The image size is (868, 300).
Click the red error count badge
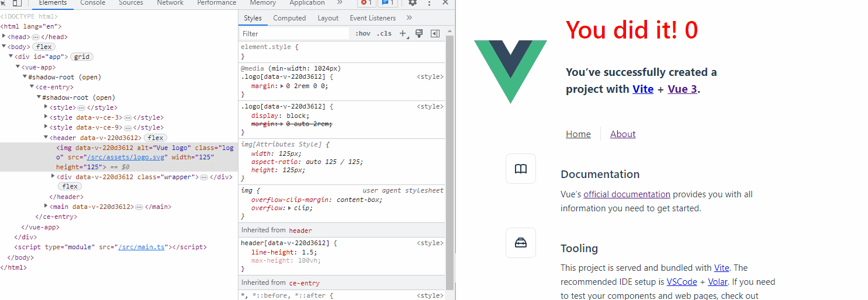pyautogui.click(x=366, y=2)
